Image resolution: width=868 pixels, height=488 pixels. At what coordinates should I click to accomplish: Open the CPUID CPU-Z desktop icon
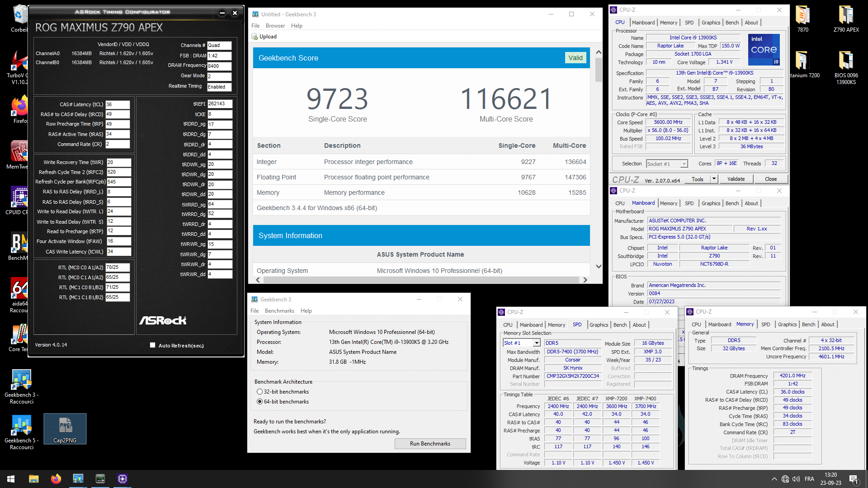(x=18, y=201)
